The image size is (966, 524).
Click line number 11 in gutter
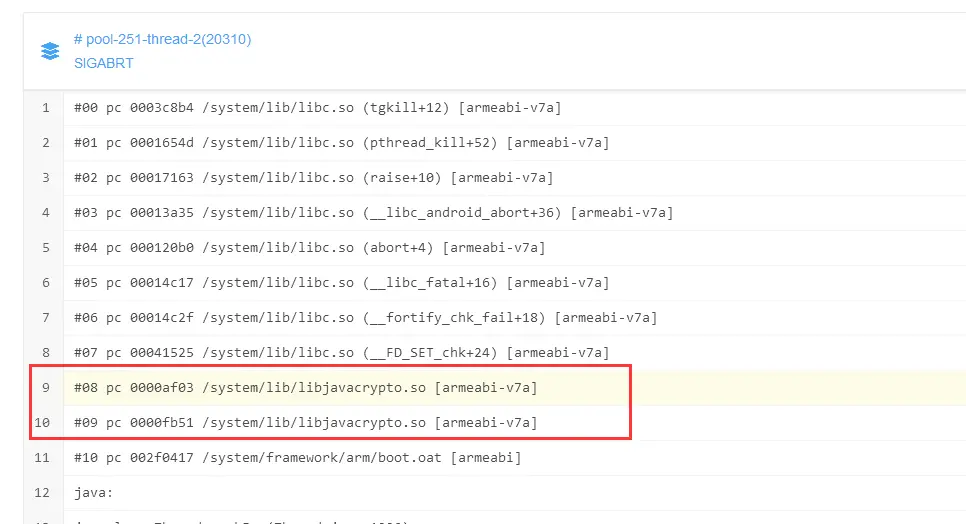coord(42,458)
